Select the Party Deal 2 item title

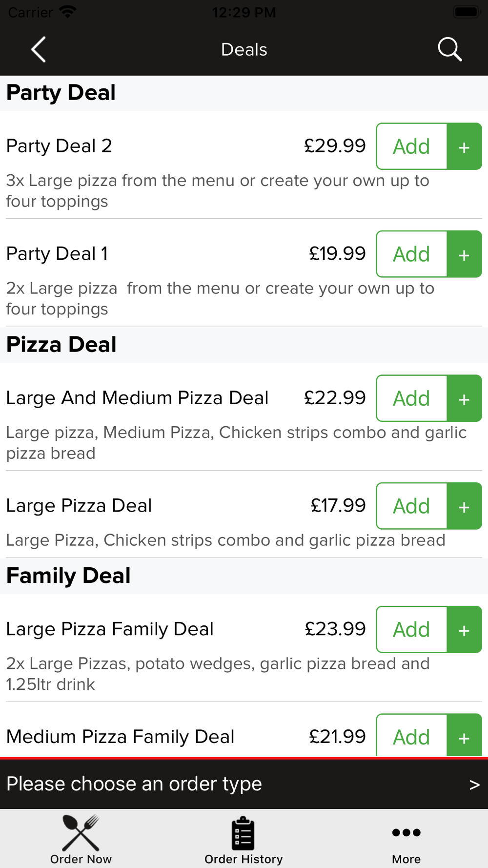click(59, 146)
